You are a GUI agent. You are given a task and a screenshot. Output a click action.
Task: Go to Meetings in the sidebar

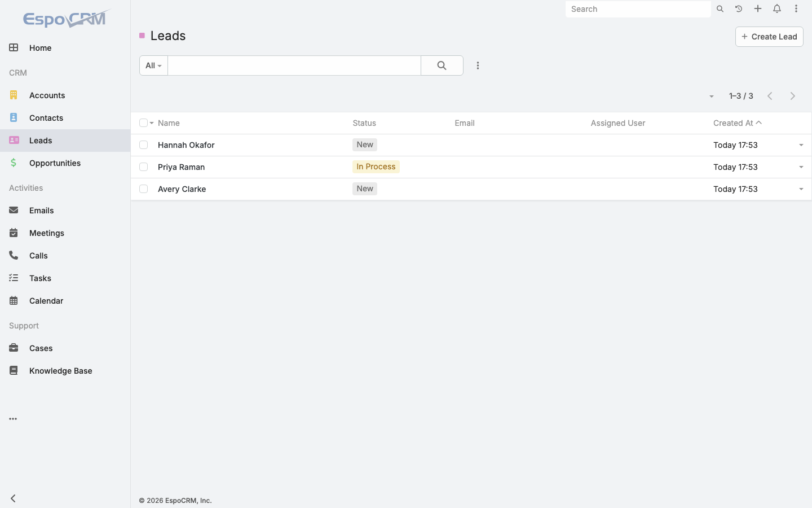tap(65, 233)
